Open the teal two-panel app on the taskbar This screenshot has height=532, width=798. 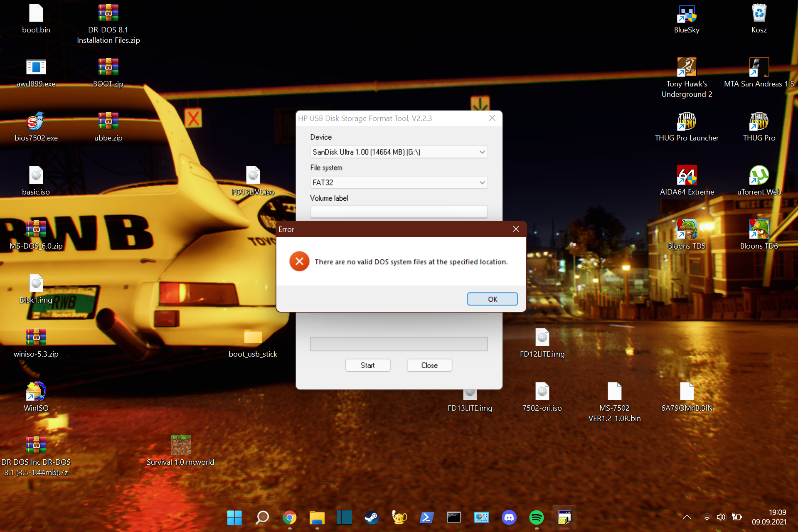click(345, 517)
